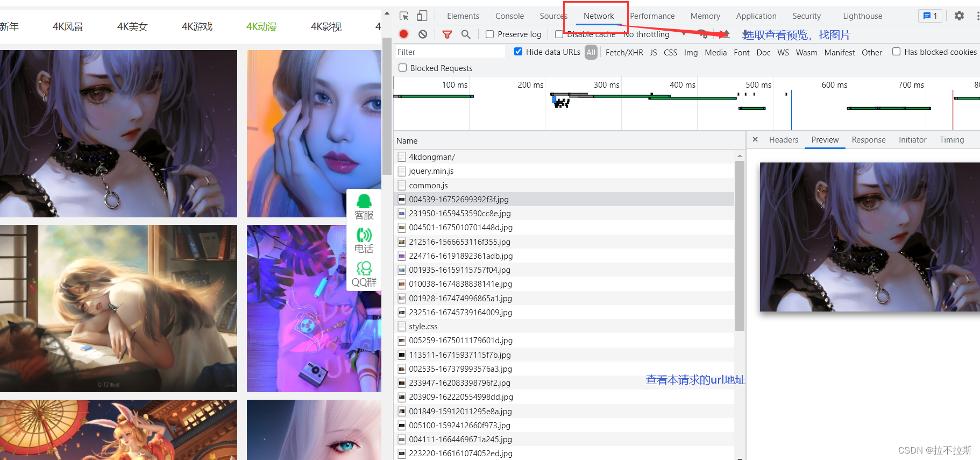Select the All filter type
The height and width of the screenshot is (460, 980).
pos(591,52)
